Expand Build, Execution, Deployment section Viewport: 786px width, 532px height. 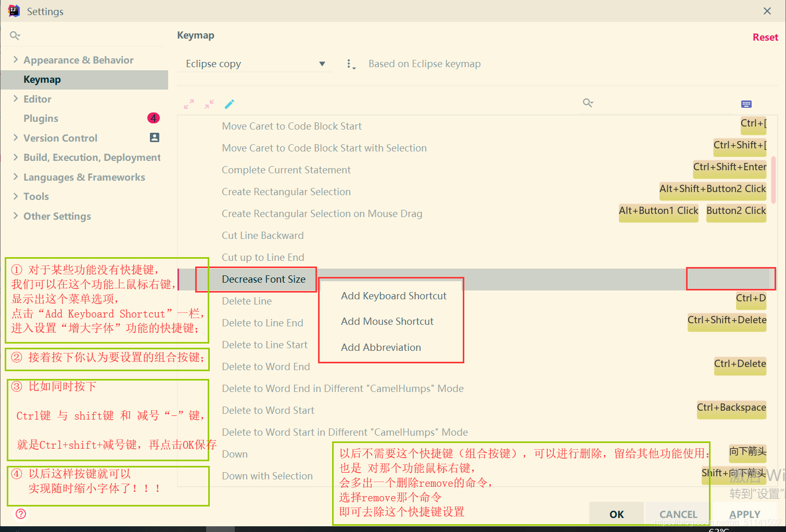[x=16, y=157]
